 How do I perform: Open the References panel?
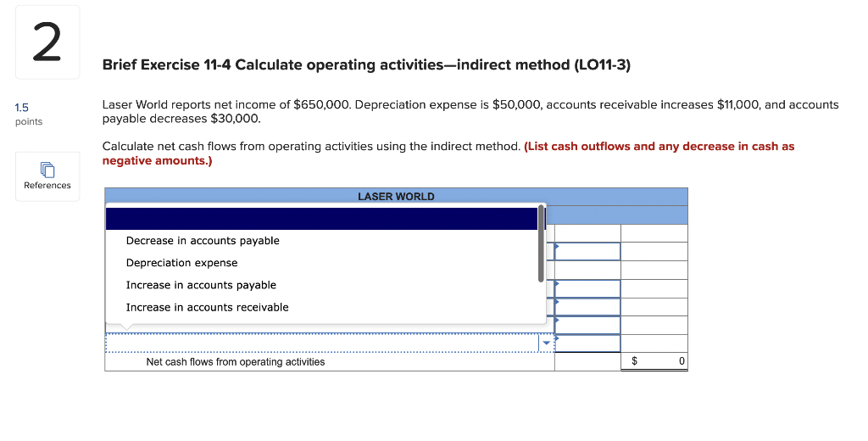[47, 176]
